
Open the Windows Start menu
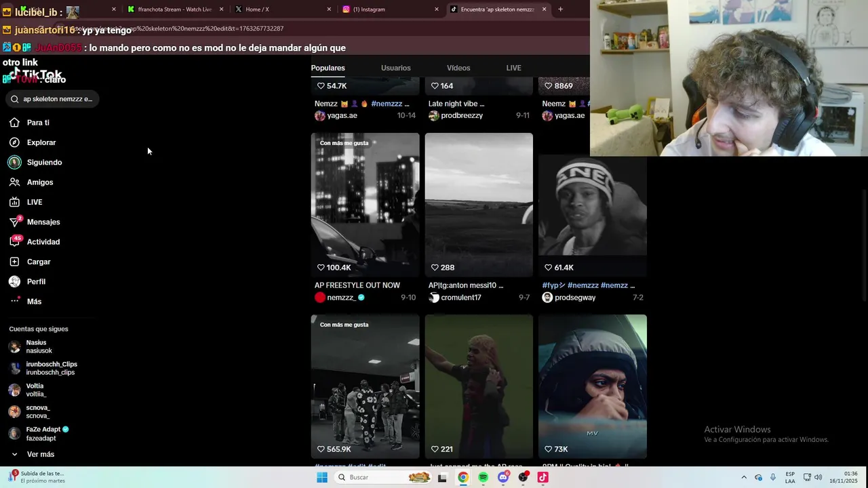322,477
